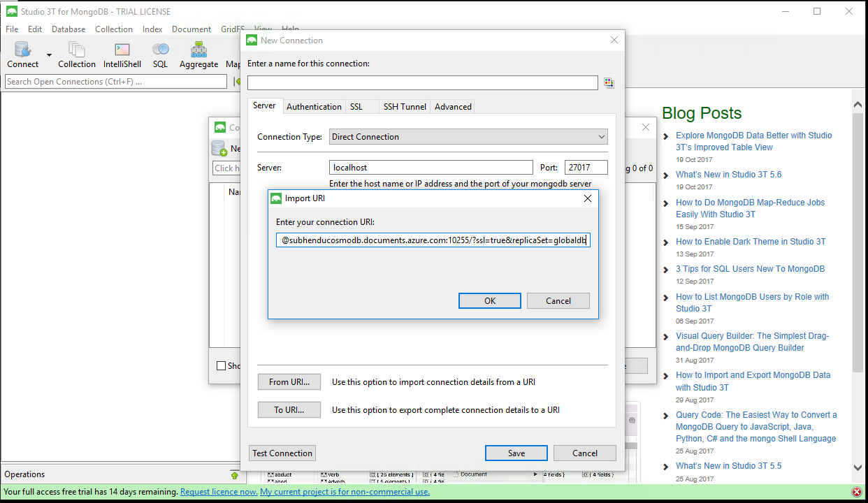Click the From URI... button

pos(289,382)
